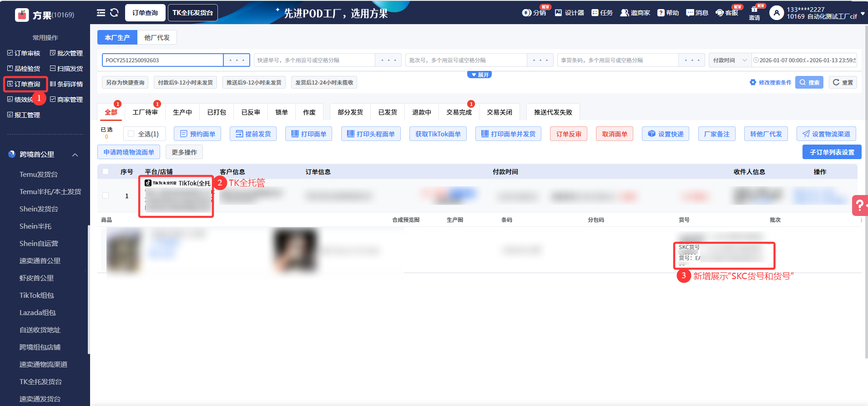Filter orders by 工厂待审 status
This screenshot has height=406, width=868.
pos(145,112)
